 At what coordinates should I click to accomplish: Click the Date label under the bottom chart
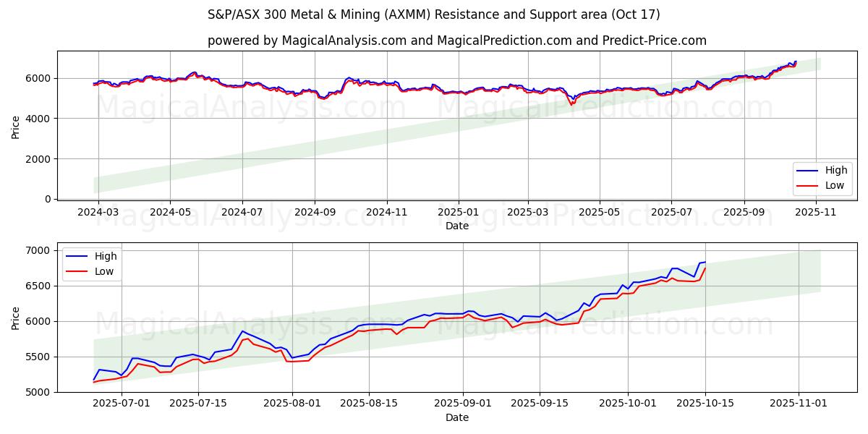pyautogui.click(x=456, y=418)
